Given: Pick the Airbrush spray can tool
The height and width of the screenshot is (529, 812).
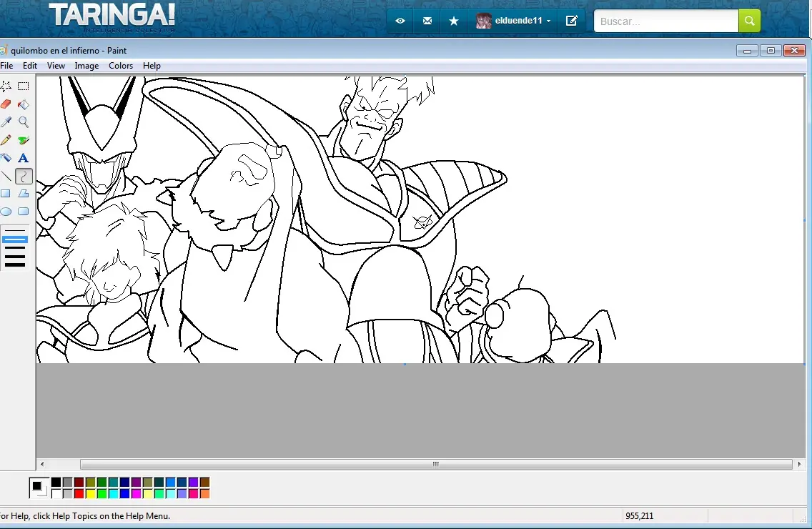Looking at the screenshot, I should [6, 158].
